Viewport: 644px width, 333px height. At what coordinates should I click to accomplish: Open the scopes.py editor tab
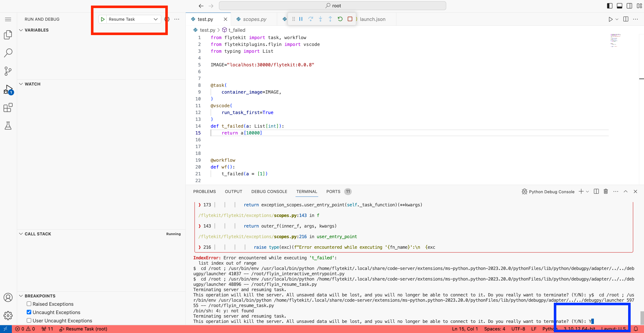[x=254, y=19]
